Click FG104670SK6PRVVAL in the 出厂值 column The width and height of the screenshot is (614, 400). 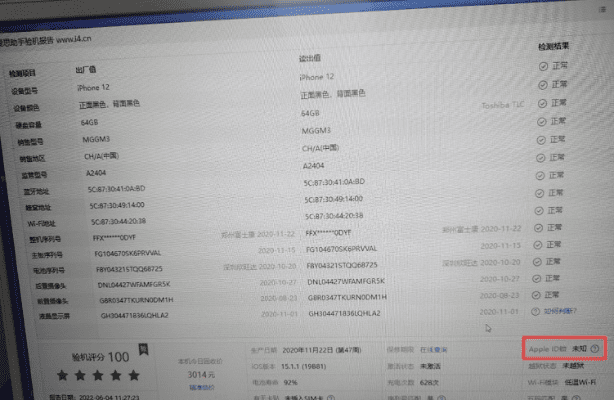pyautogui.click(x=128, y=254)
